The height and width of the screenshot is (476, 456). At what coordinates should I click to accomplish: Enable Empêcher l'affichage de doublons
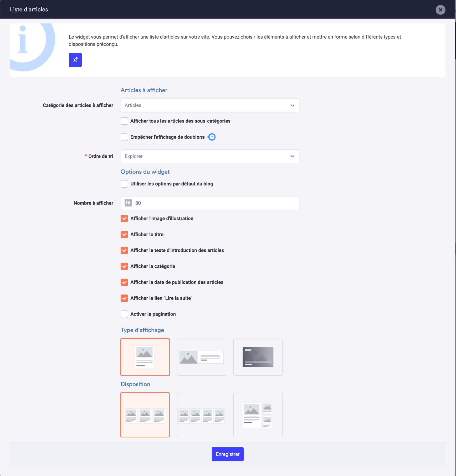(124, 137)
